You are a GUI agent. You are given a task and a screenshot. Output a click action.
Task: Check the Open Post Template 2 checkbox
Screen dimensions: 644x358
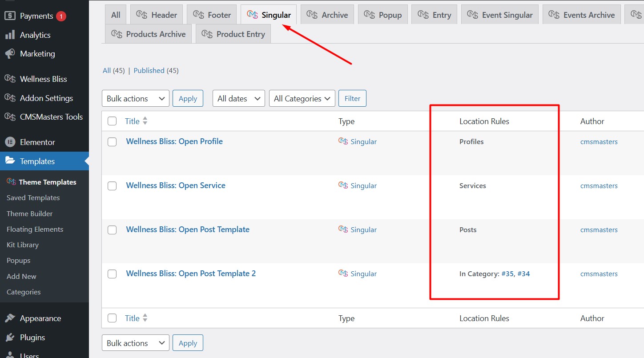pos(112,274)
